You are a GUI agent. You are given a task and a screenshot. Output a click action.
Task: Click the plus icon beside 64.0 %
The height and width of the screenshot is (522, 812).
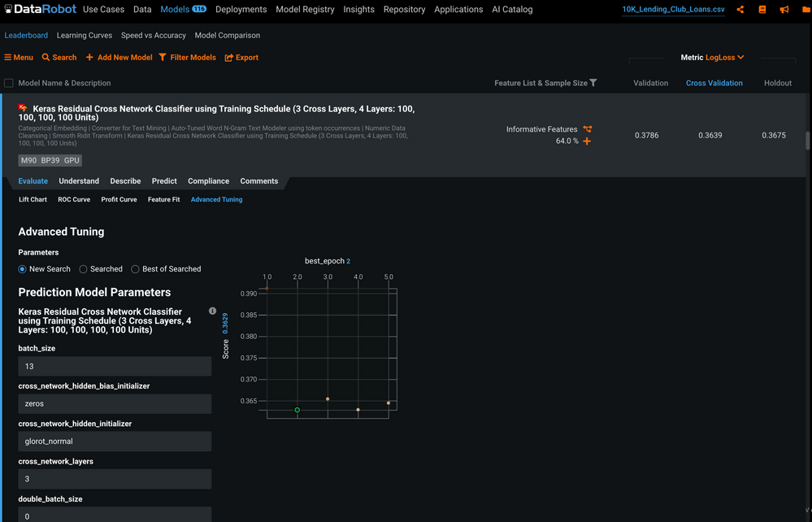(587, 141)
